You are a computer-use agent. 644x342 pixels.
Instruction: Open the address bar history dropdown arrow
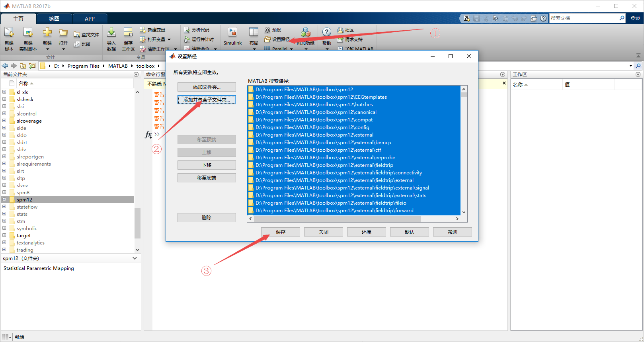pos(630,66)
